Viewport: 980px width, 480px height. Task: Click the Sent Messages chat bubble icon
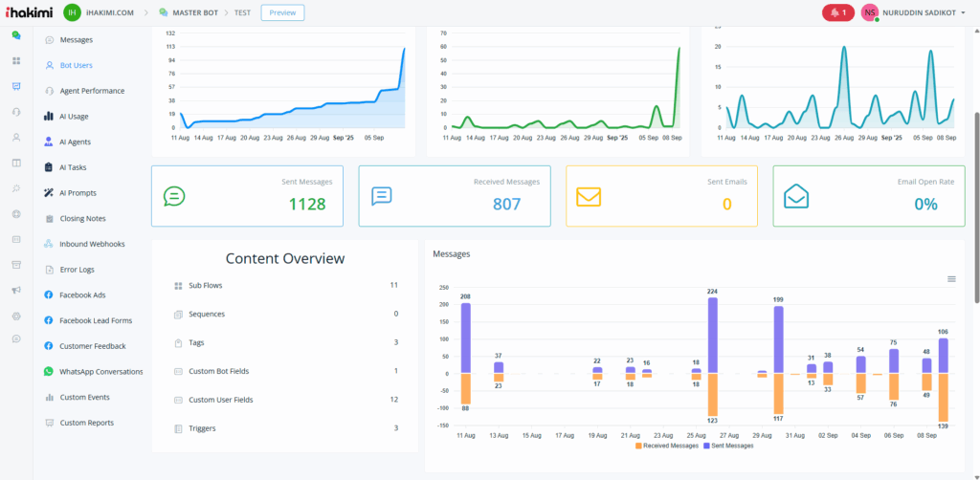[x=174, y=196]
